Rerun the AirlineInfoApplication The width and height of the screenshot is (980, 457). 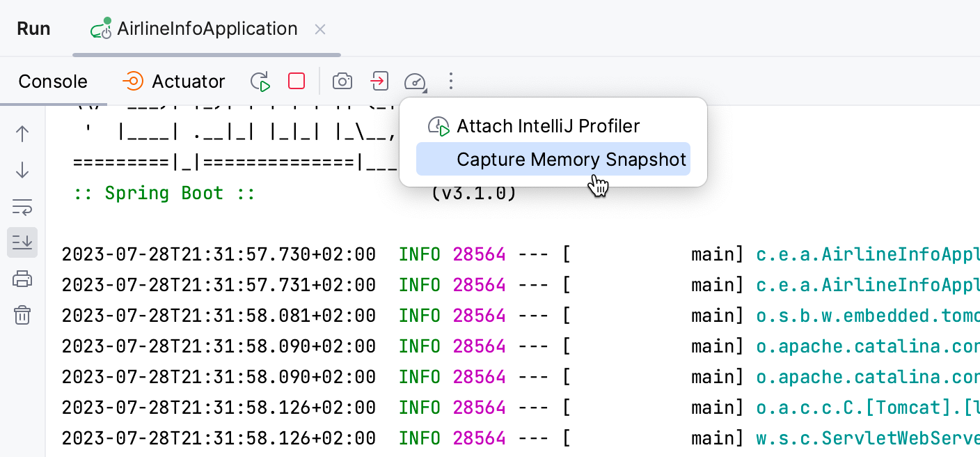pos(260,82)
